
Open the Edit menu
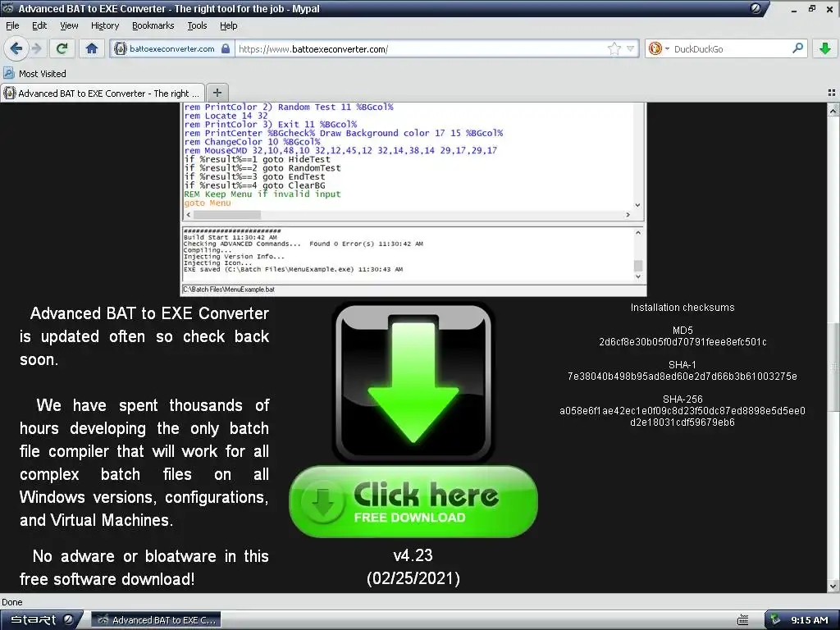pos(39,25)
